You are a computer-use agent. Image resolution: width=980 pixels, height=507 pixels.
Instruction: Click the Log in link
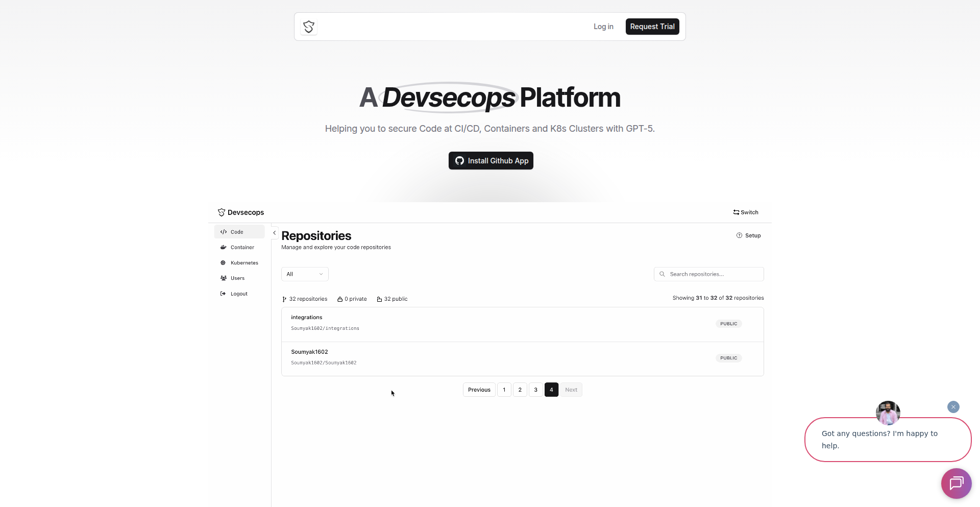coord(603,27)
